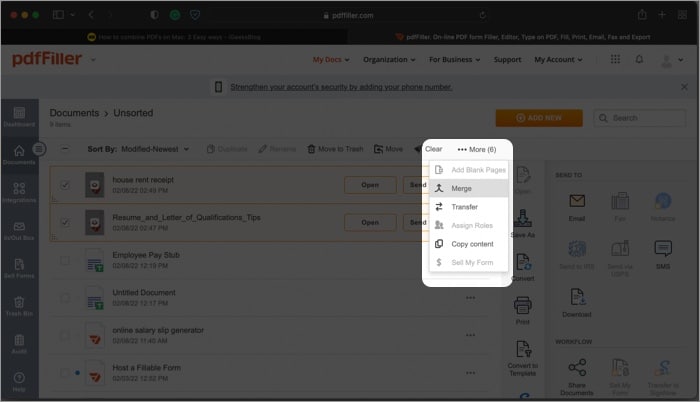Screen dimensions: 700x402
Task: Click the Send via USPS icon
Action: point(620,258)
